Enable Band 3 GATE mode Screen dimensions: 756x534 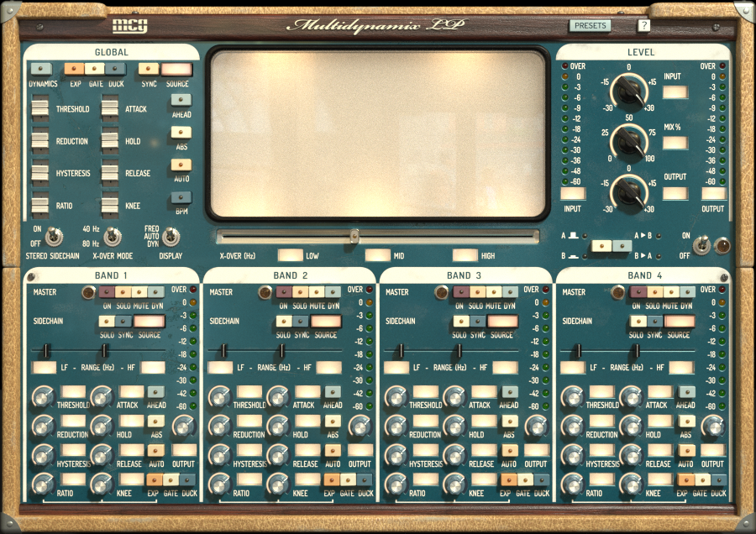(x=524, y=479)
